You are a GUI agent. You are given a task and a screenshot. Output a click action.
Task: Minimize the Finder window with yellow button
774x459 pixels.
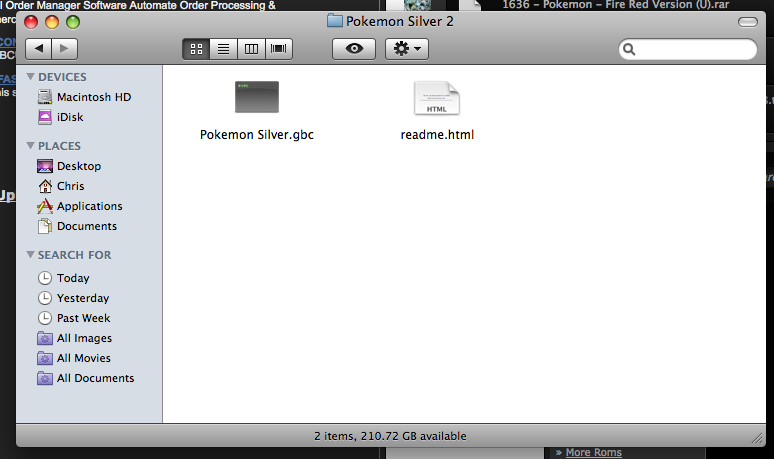coord(52,22)
